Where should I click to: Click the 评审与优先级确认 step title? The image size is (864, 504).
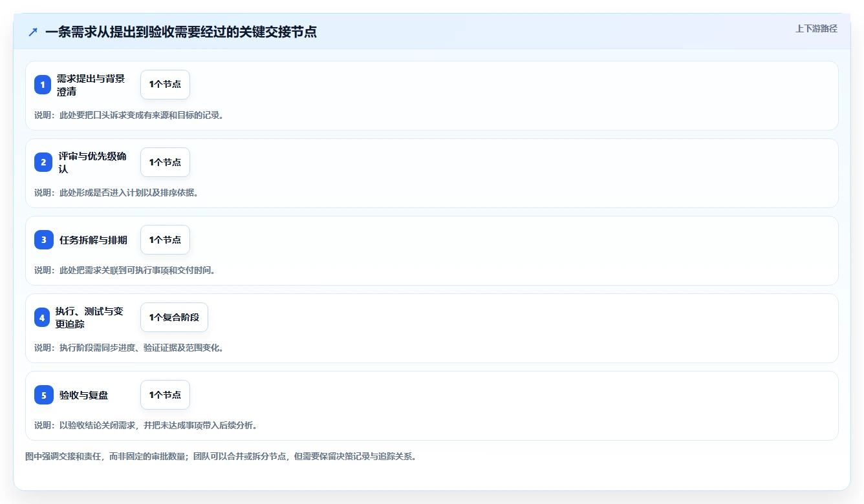pos(92,162)
